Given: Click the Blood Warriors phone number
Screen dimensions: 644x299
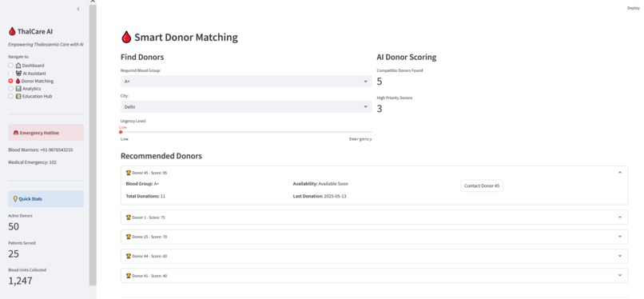Looking at the screenshot, I should click(x=56, y=150).
